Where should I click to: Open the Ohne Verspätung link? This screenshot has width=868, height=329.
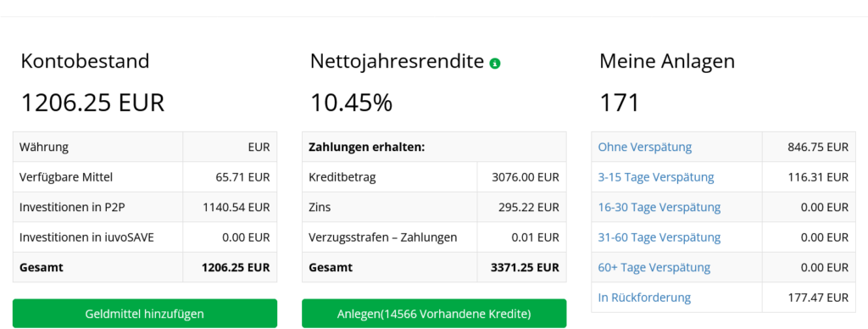pyautogui.click(x=645, y=148)
